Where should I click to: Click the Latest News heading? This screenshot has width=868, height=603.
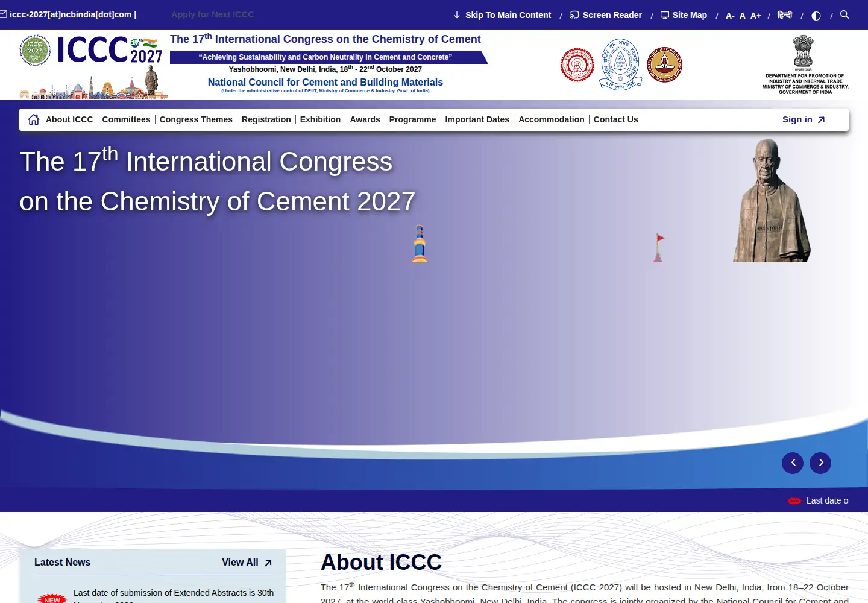pyautogui.click(x=62, y=563)
